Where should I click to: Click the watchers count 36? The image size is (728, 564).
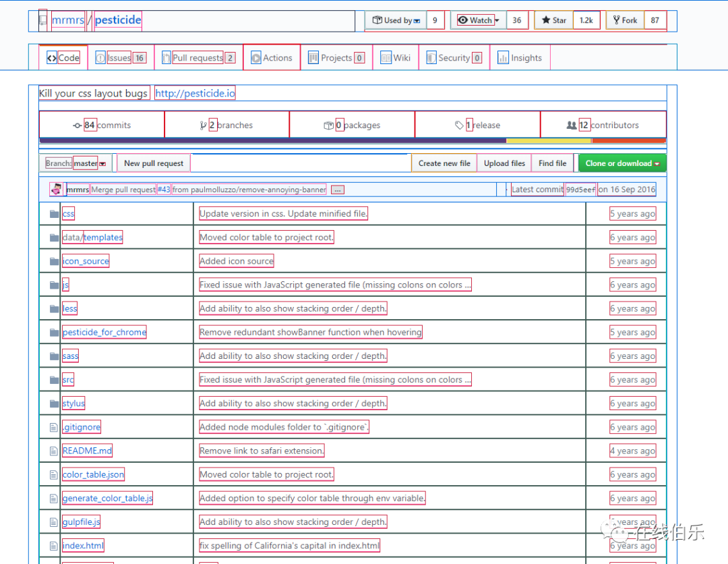[517, 20]
